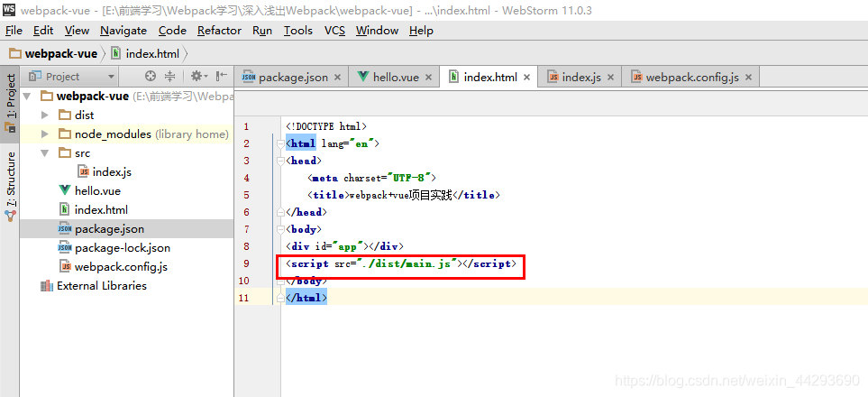
Task: Open the Navigate menu
Action: click(123, 31)
